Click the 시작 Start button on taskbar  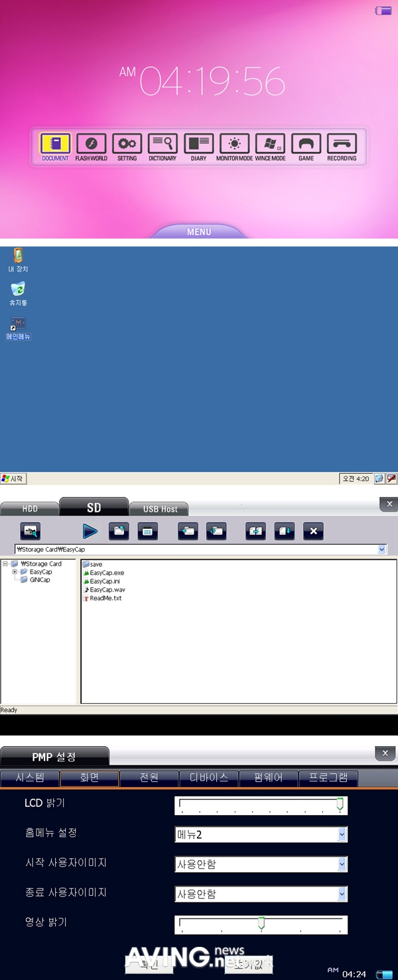click(13, 478)
